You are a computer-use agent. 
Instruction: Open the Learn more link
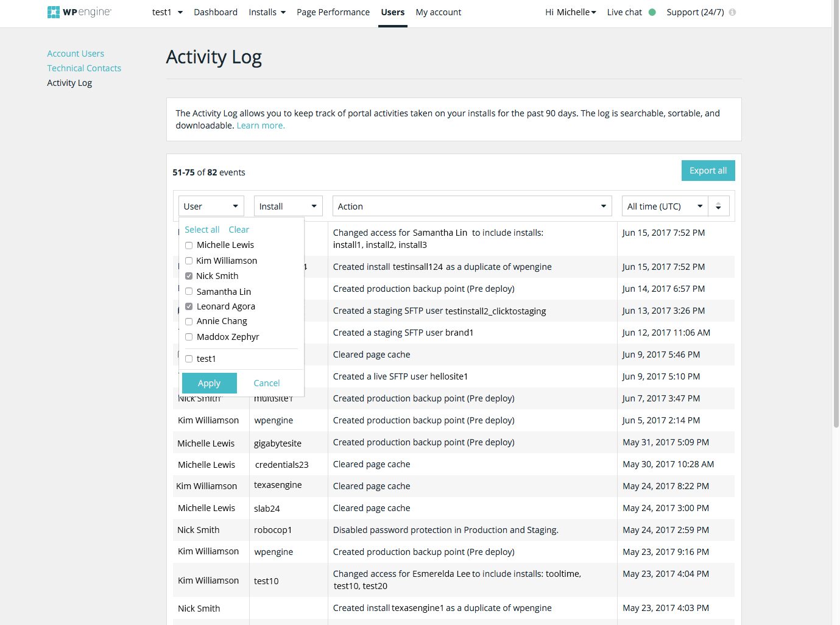[261, 125]
